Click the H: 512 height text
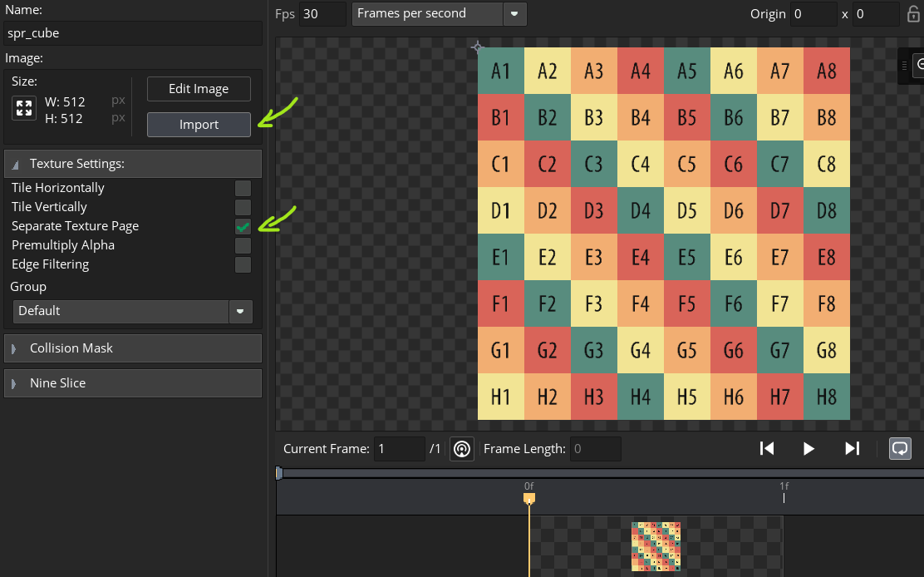The width and height of the screenshot is (924, 577). pos(64,118)
